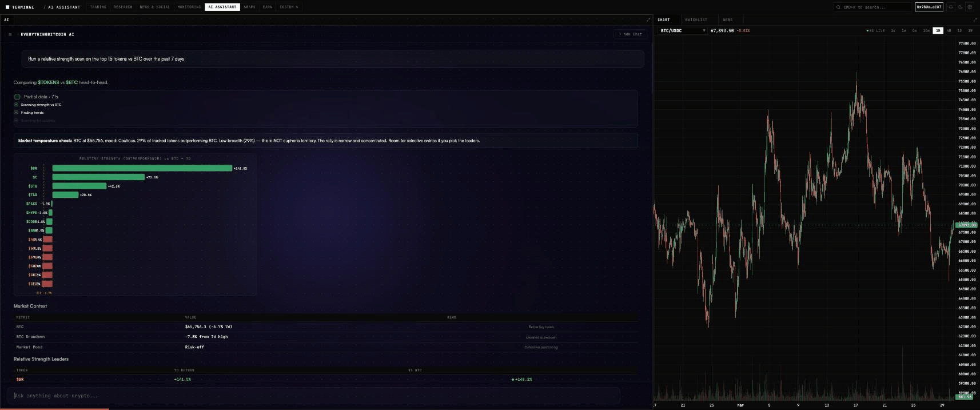Switch chart interval to 15m
The width and height of the screenshot is (980, 410).
pyautogui.click(x=926, y=30)
